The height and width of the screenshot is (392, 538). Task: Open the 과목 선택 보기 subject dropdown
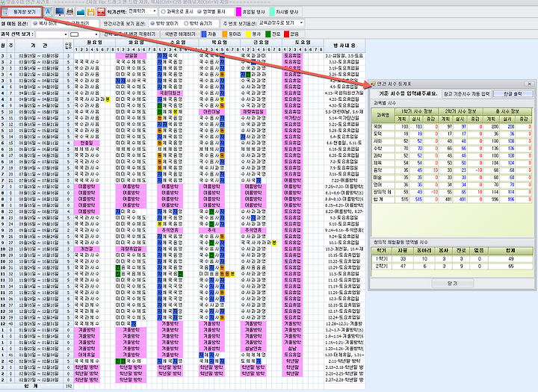[x=52, y=34]
